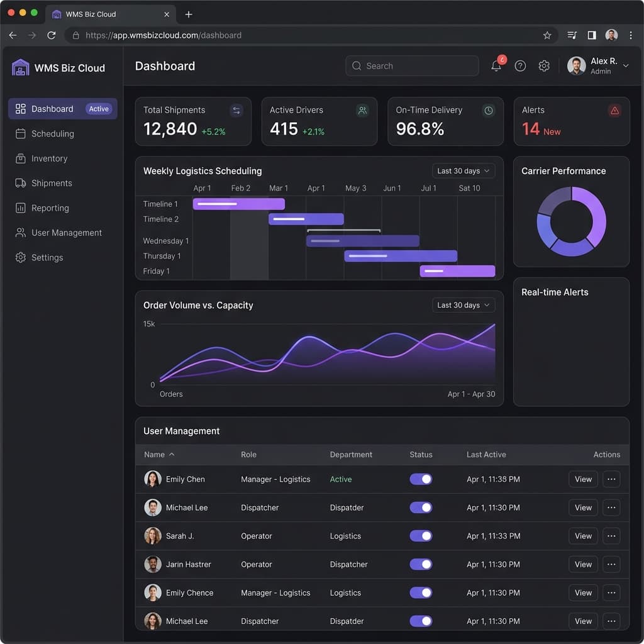Open Shipments in the sidebar

point(63,183)
